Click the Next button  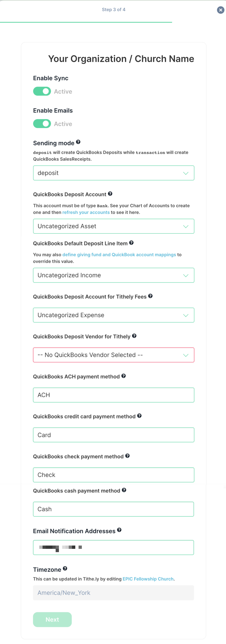point(52,619)
